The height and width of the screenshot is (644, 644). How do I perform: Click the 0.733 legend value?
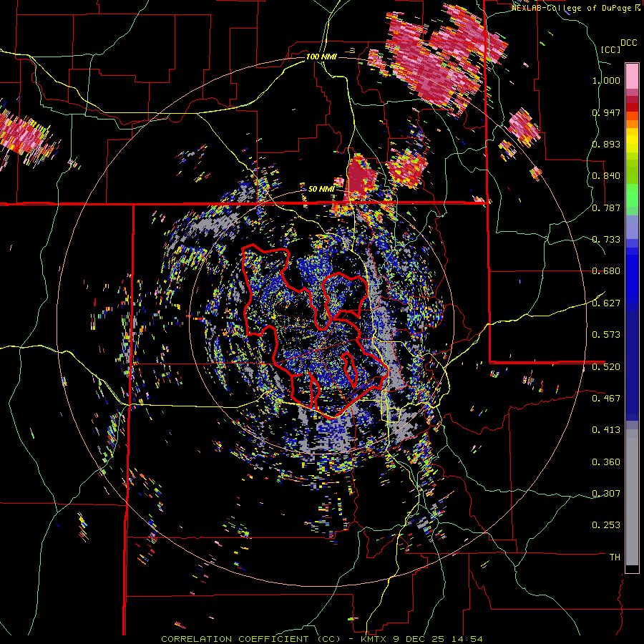coord(606,240)
